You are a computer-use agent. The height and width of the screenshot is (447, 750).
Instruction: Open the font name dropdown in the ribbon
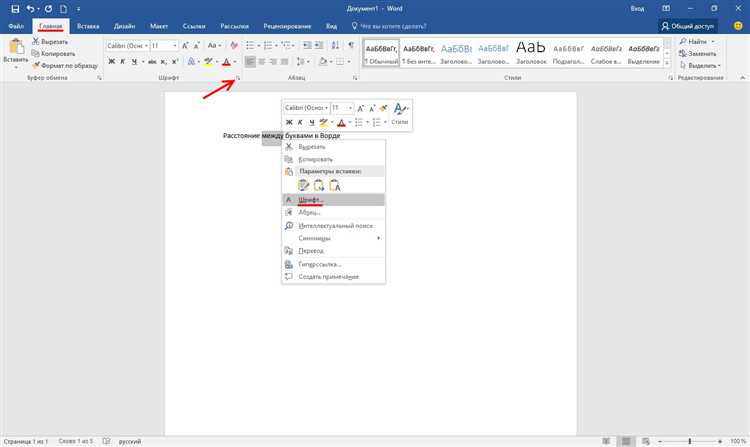coord(146,46)
